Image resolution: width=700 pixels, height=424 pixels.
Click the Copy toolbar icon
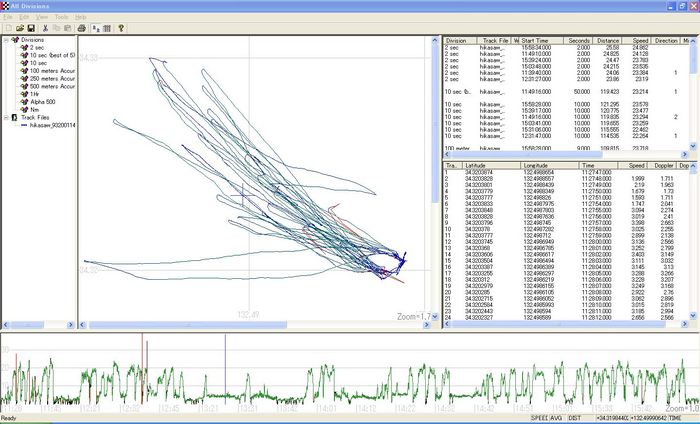pos(57,28)
